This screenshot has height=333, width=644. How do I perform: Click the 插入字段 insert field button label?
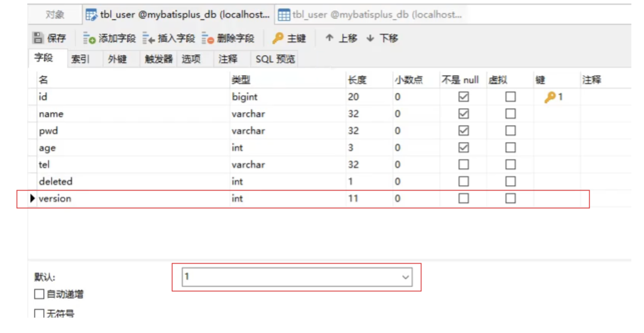click(176, 38)
